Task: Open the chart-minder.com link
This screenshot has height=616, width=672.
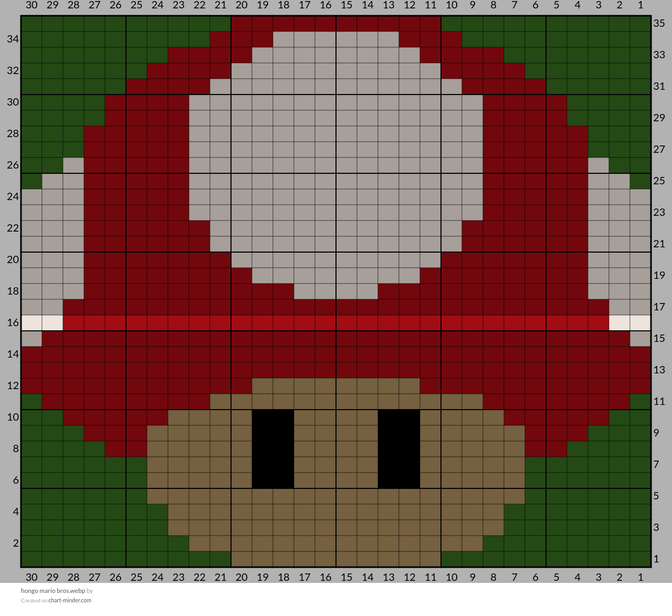Action: click(x=70, y=600)
